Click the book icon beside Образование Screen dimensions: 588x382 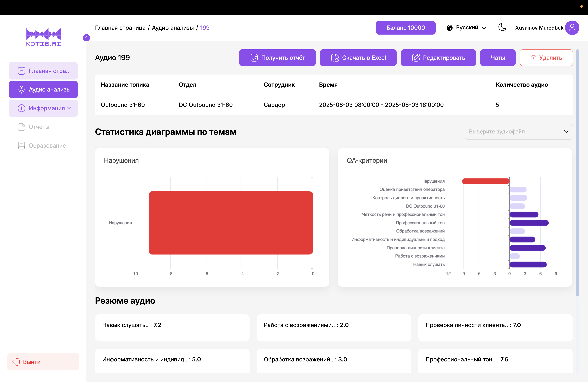tap(21, 146)
